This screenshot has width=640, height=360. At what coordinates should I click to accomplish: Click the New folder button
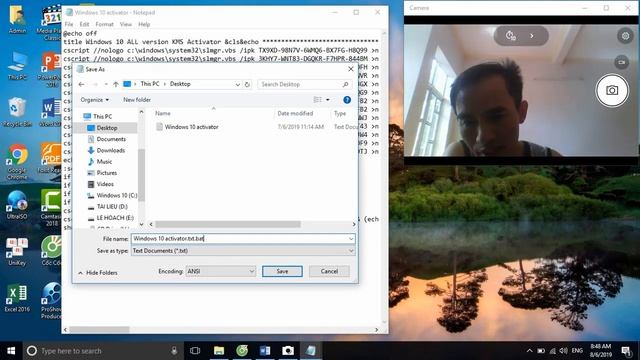137,100
